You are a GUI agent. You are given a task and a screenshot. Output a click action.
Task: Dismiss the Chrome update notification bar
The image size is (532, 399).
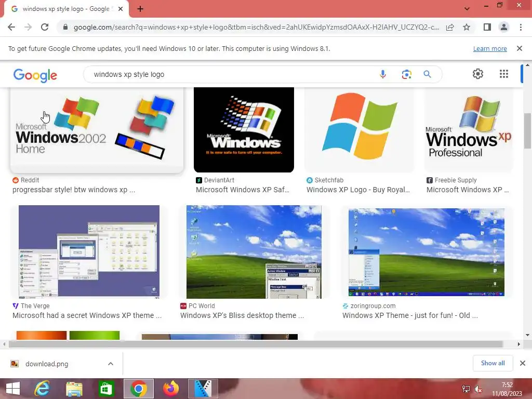coord(520,48)
